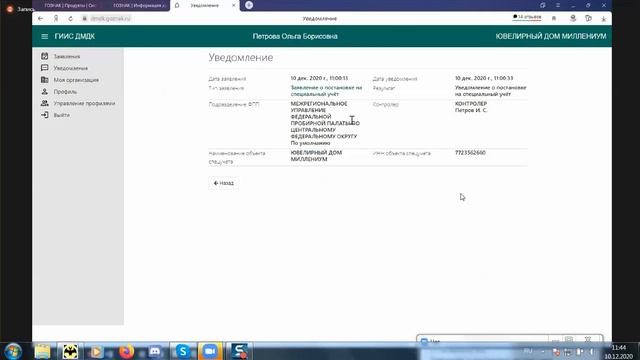
Task: Open Заявления in the sidebar
Action: tap(67, 56)
